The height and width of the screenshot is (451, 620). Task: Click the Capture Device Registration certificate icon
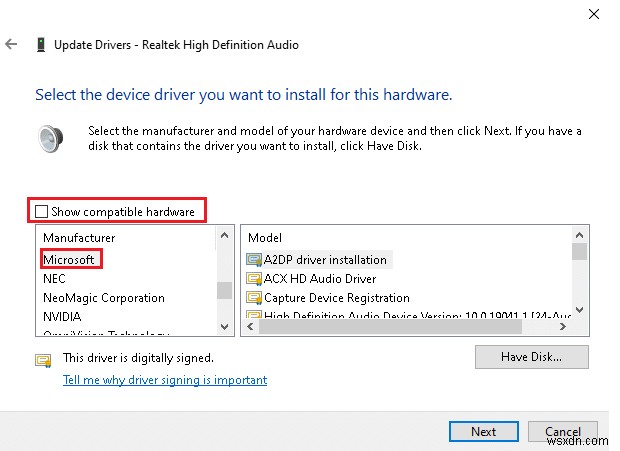(x=254, y=298)
